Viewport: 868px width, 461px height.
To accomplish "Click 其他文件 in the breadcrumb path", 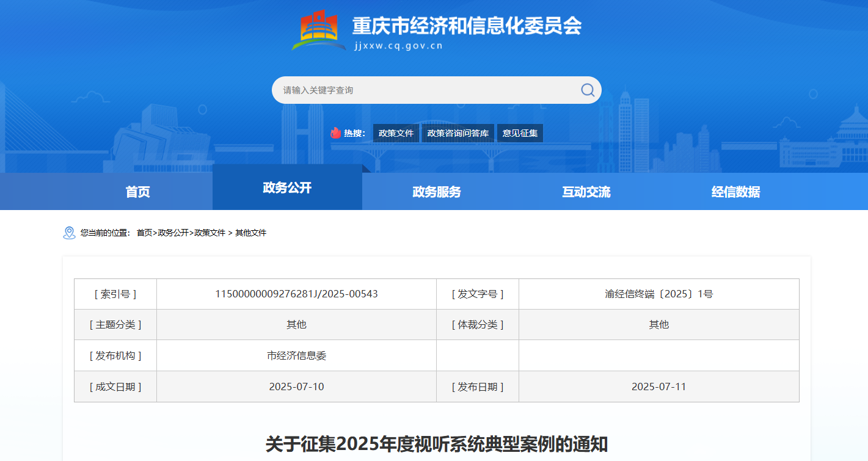I will pos(251,233).
